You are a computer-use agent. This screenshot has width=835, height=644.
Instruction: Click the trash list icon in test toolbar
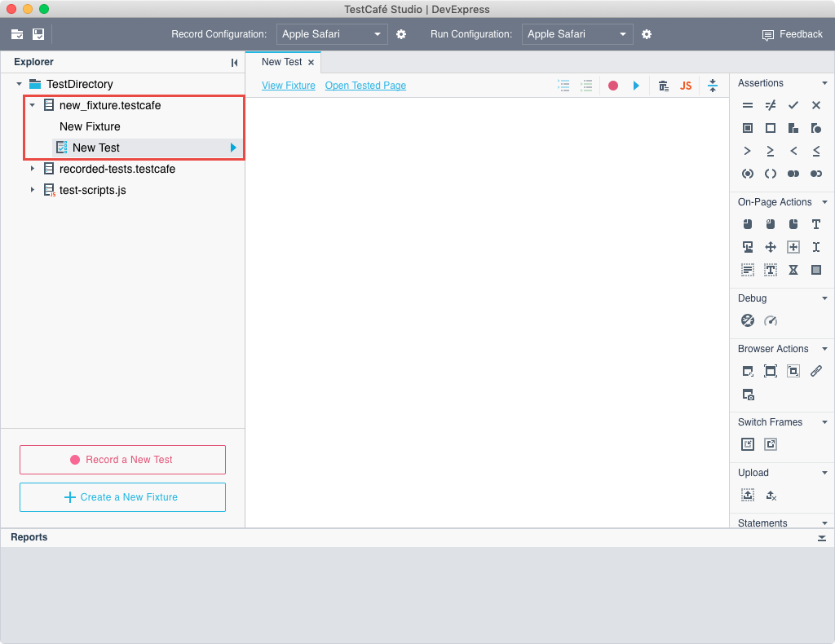tap(664, 86)
